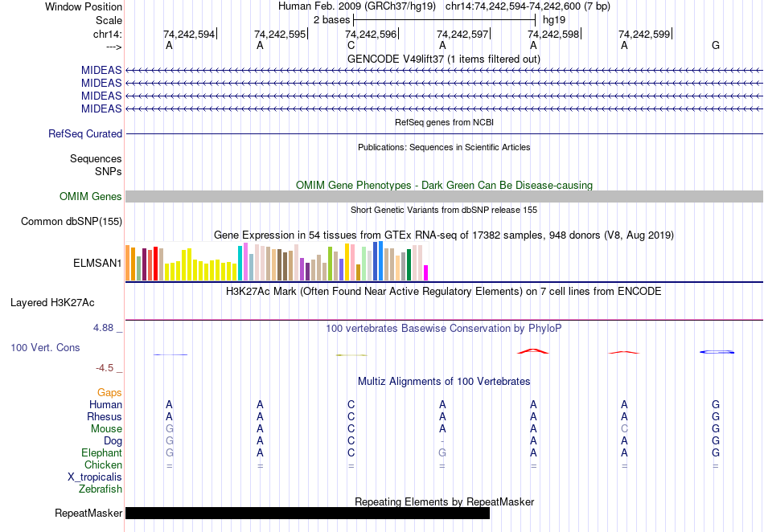
Task: Click the Window Position track label
Action: tap(84, 6)
